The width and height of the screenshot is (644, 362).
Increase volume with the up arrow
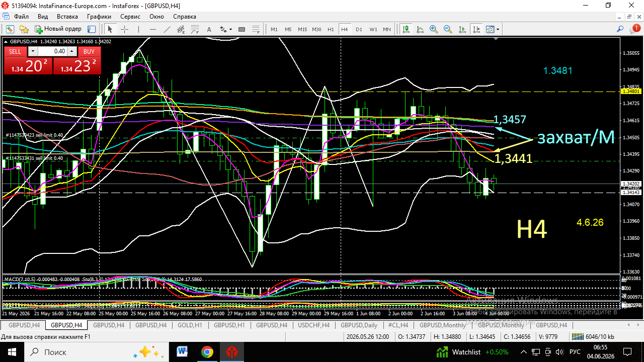(71, 51)
